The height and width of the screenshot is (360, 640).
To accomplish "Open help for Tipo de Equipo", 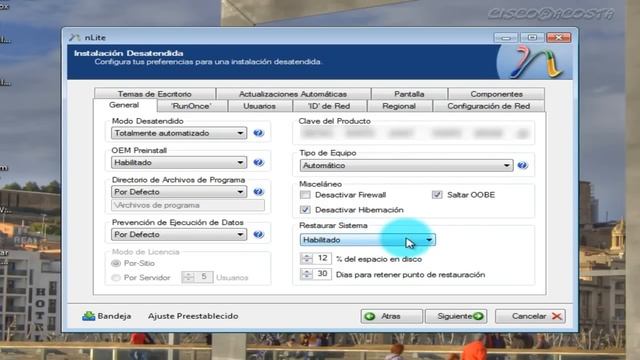I will point(522,165).
